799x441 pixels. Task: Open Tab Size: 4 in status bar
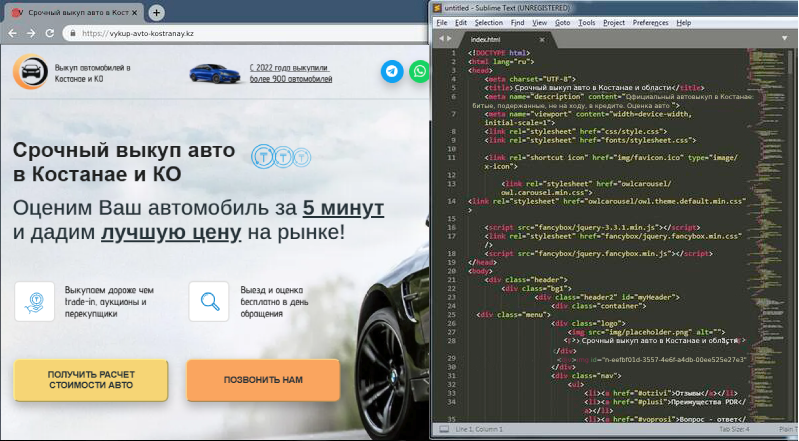tap(734, 429)
